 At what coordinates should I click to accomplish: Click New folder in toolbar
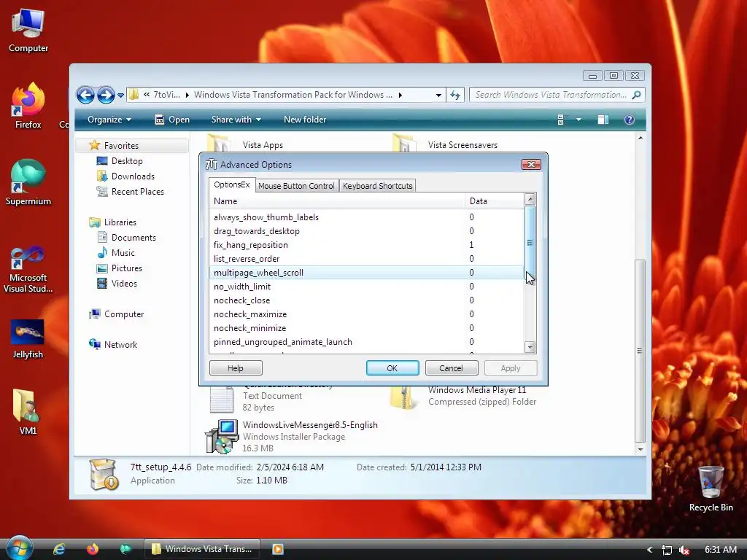pyautogui.click(x=305, y=120)
